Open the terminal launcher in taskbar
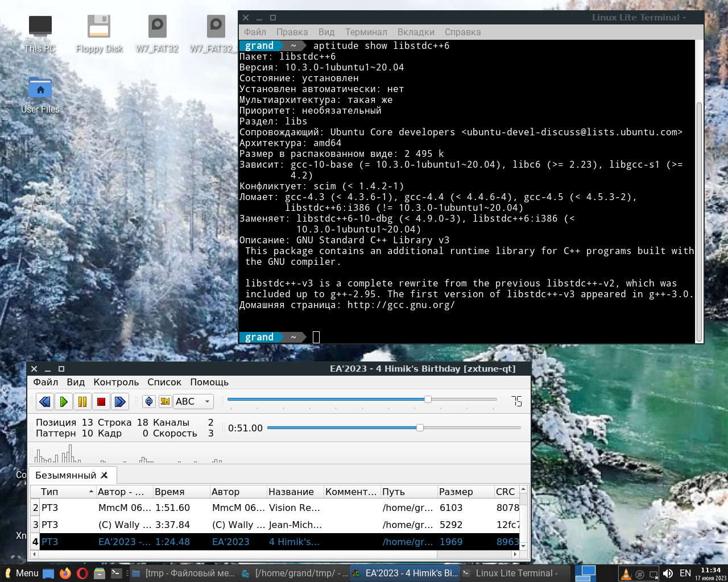The height and width of the screenshot is (582, 728). [116, 573]
